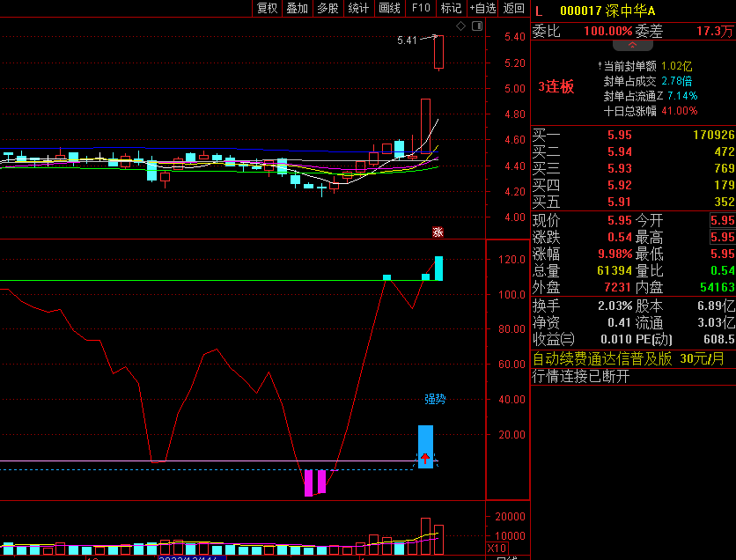Viewport: 736px width, 560px height.
Task: Select the blue 强势 bar in the indicator pane
Action: pyautogui.click(x=426, y=447)
